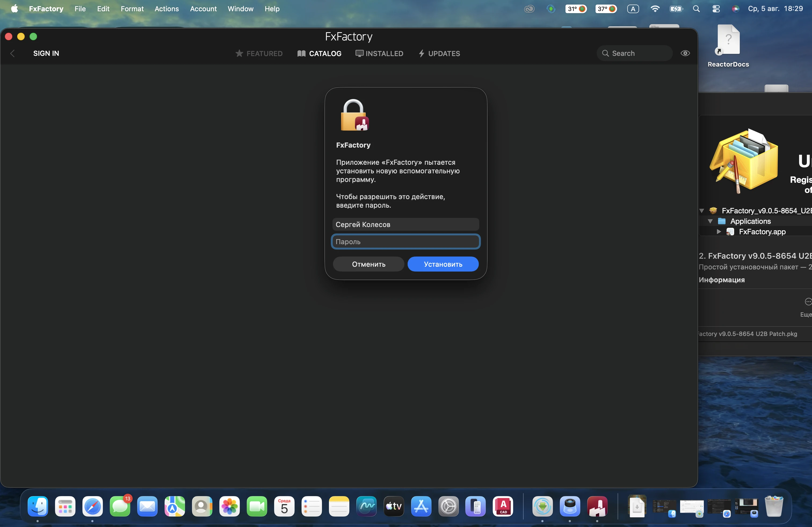The height and width of the screenshot is (527, 812).
Task: Open the Format menu
Action: (132, 9)
